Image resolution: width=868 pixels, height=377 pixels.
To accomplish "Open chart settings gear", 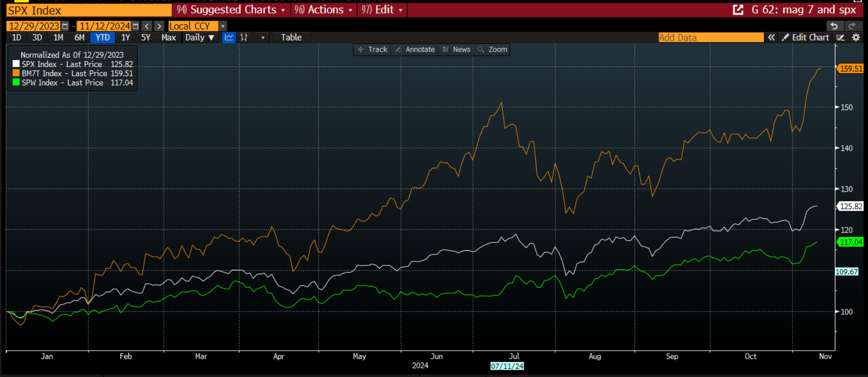I will (x=856, y=37).
